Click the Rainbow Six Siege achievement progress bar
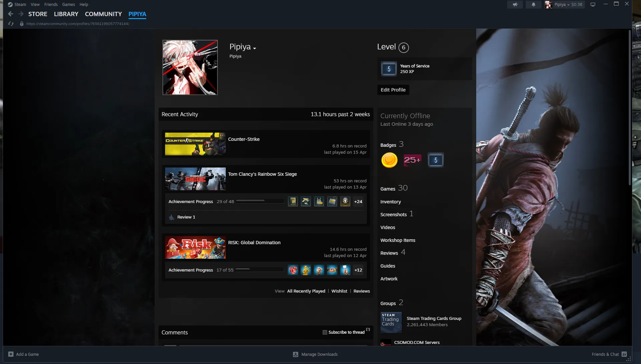Image resolution: width=641 pixels, height=364 pixels. (260, 201)
